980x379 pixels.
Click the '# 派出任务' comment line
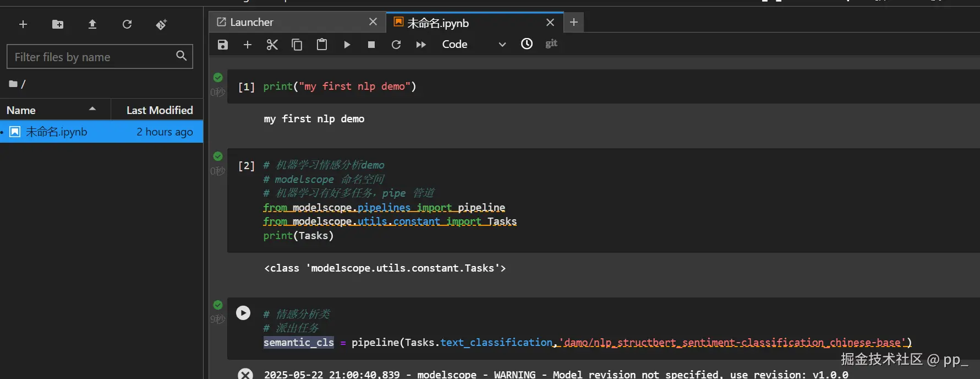coord(291,328)
